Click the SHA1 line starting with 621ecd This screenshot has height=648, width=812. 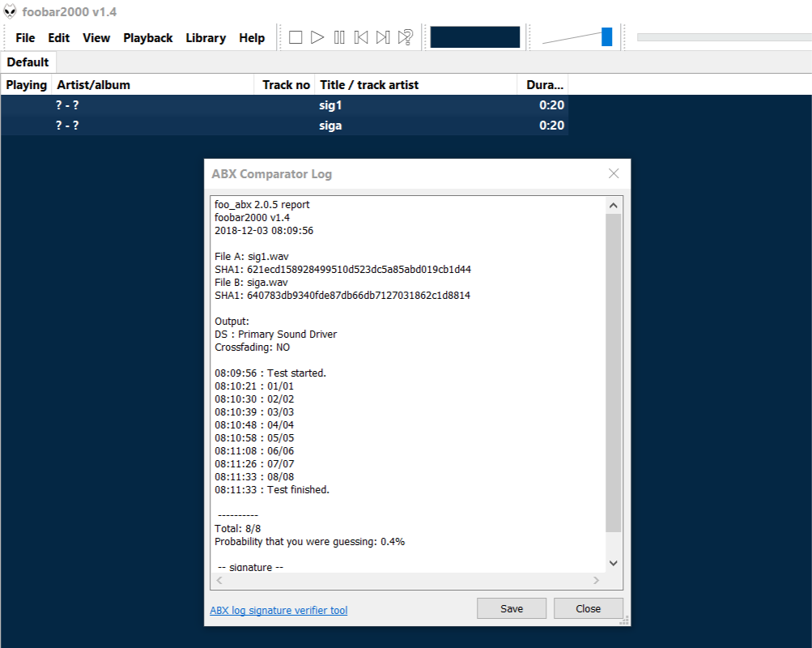click(x=342, y=270)
